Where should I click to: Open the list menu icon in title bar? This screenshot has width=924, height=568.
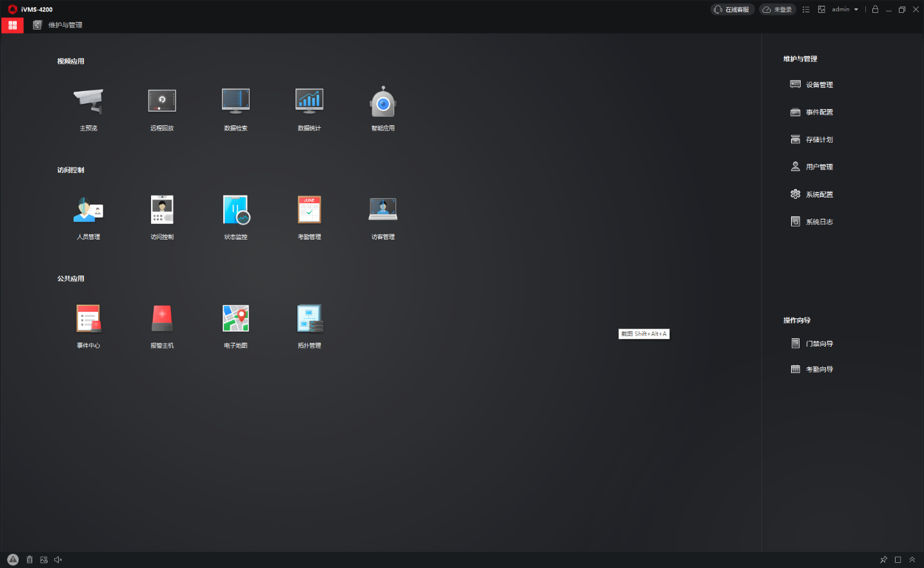click(x=806, y=10)
